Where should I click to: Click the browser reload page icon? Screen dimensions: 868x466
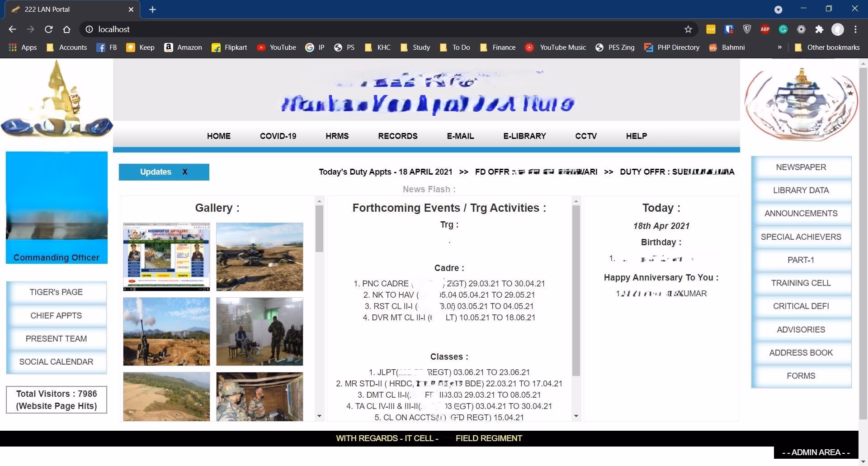pos(48,29)
